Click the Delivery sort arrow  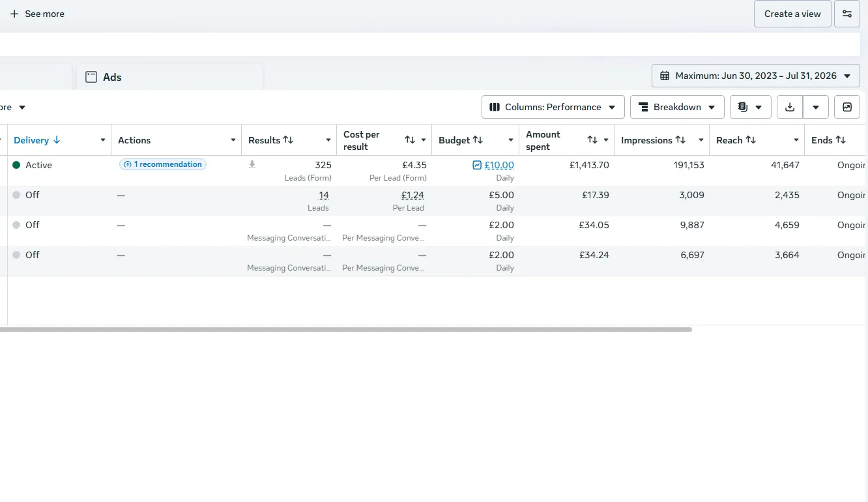pyautogui.click(x=57, y=140)
